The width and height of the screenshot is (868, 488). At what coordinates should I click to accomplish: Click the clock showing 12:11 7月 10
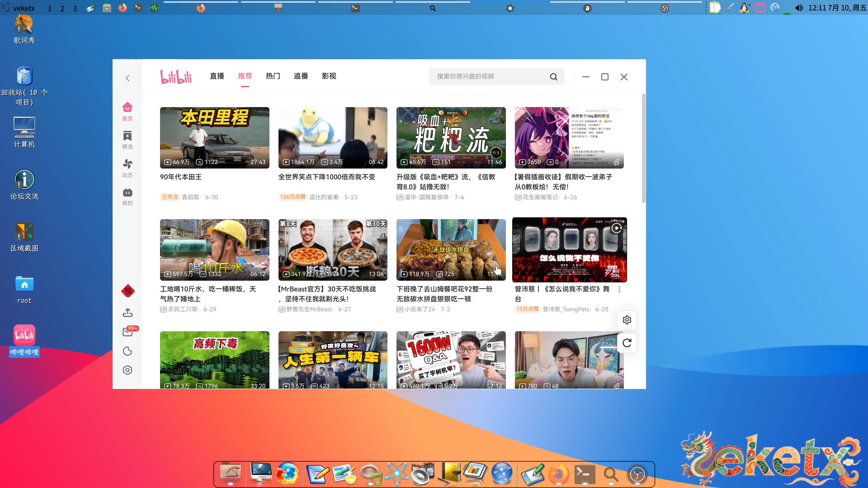[837, 8]
